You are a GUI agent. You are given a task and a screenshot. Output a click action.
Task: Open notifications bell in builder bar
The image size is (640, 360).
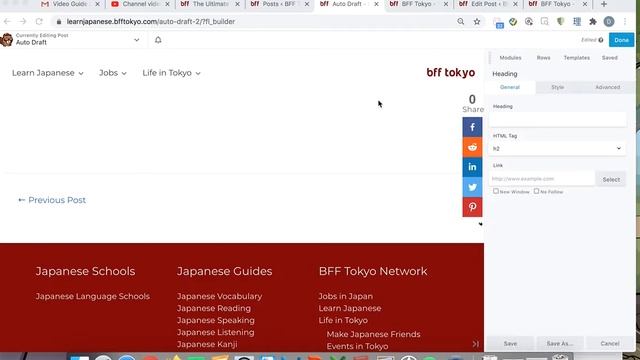pos(158,40)
